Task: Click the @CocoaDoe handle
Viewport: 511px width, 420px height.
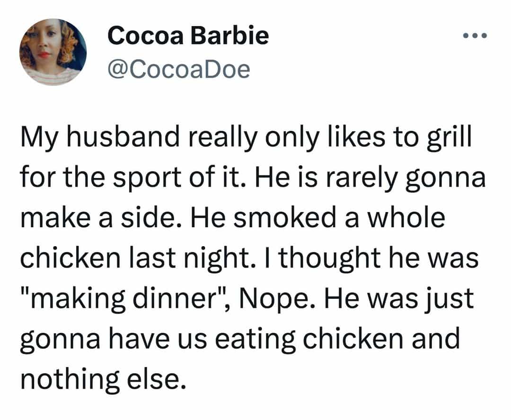Action: (x=178, y=70)
